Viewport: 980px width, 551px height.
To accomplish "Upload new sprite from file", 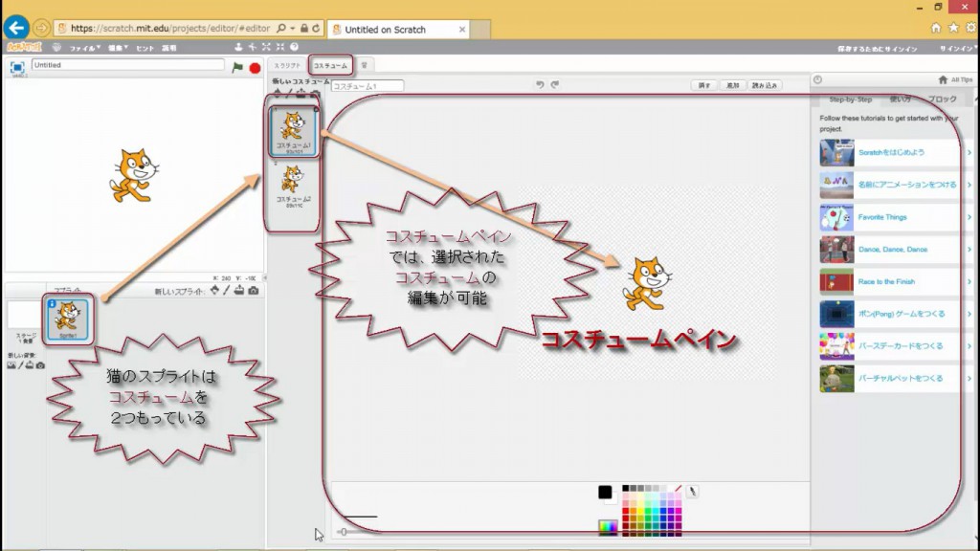I will tap(239, 291).
